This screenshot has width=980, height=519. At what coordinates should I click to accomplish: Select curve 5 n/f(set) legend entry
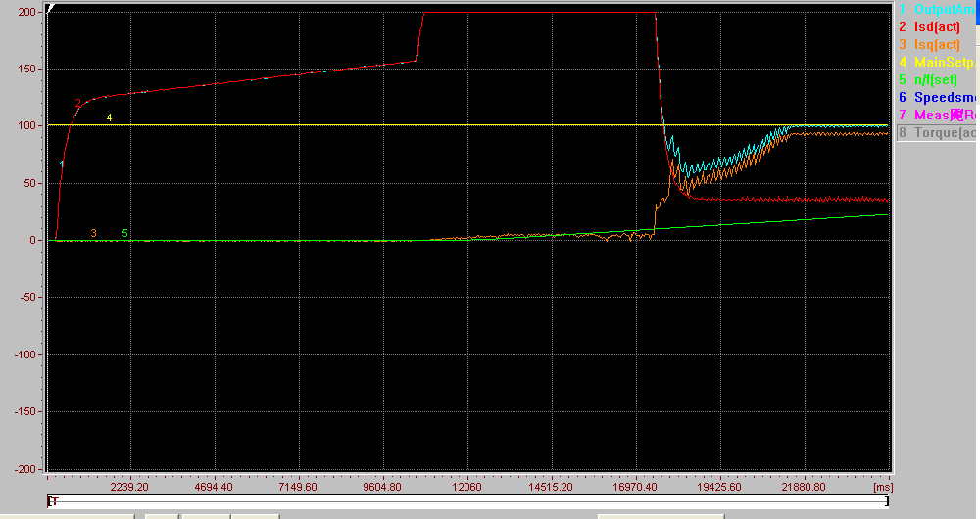(x=929, y=79)
